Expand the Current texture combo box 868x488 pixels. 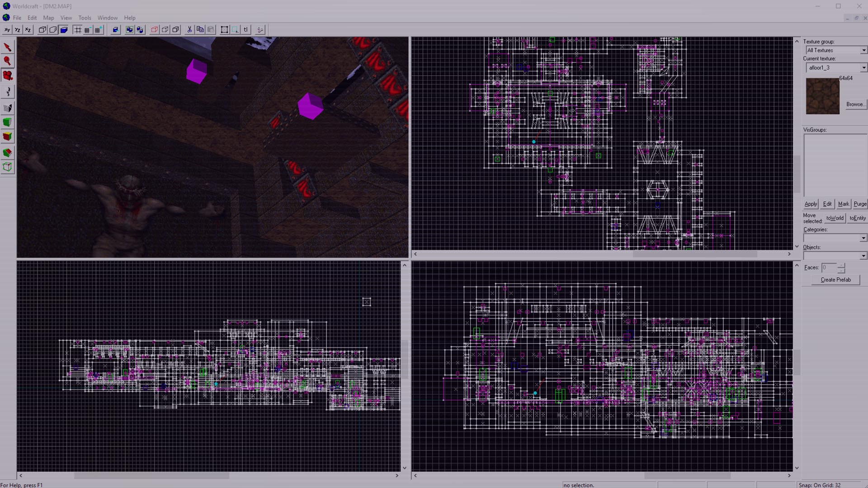tap(863, 68)
